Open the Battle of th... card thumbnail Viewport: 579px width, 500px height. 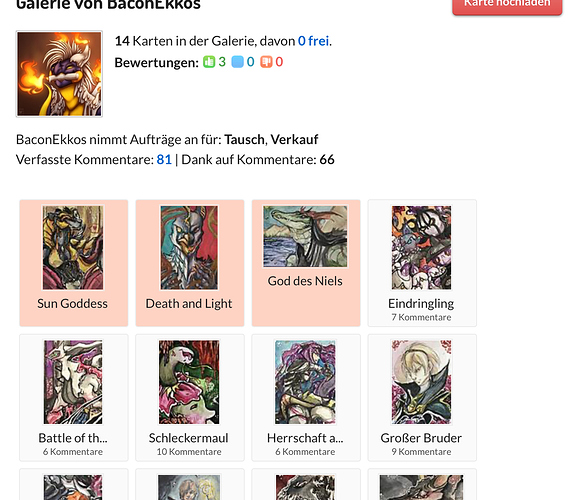tap(73, 382)
